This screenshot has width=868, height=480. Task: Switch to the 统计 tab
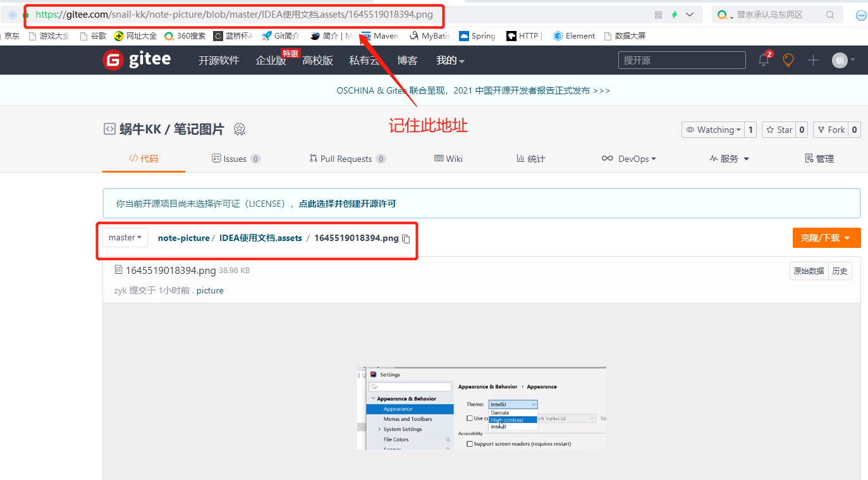click(x=530, y=159)
